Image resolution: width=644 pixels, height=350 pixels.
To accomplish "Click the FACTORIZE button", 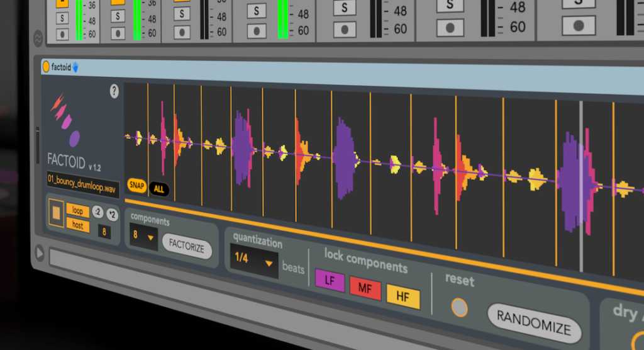I will coord(187,246).
